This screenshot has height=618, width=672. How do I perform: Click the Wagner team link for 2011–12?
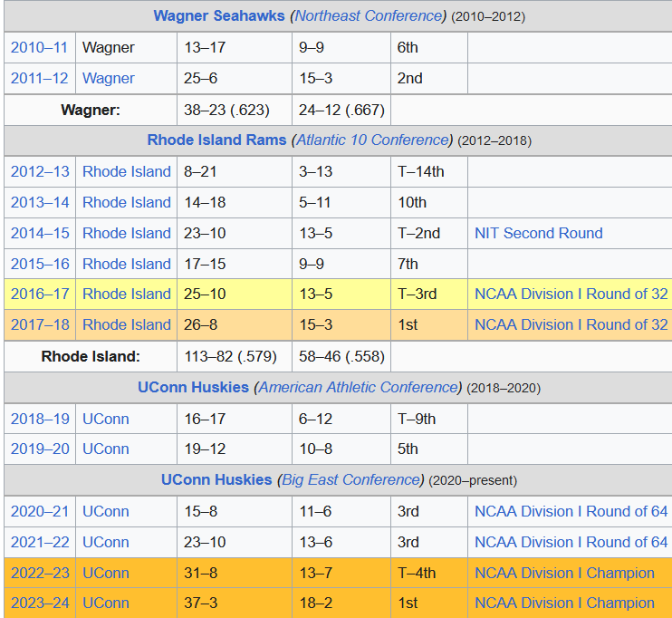coord(109,78)
